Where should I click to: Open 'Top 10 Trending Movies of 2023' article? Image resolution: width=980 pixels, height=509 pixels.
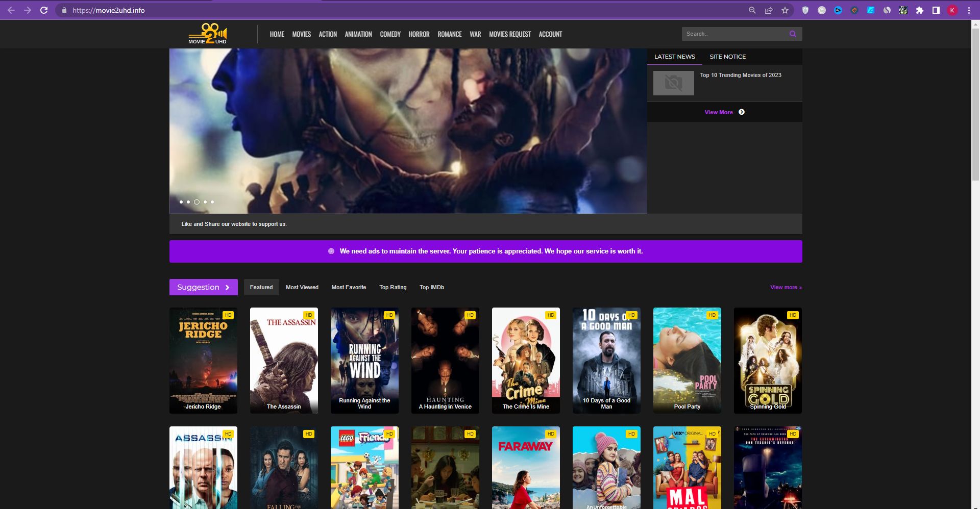click(741, 75)
